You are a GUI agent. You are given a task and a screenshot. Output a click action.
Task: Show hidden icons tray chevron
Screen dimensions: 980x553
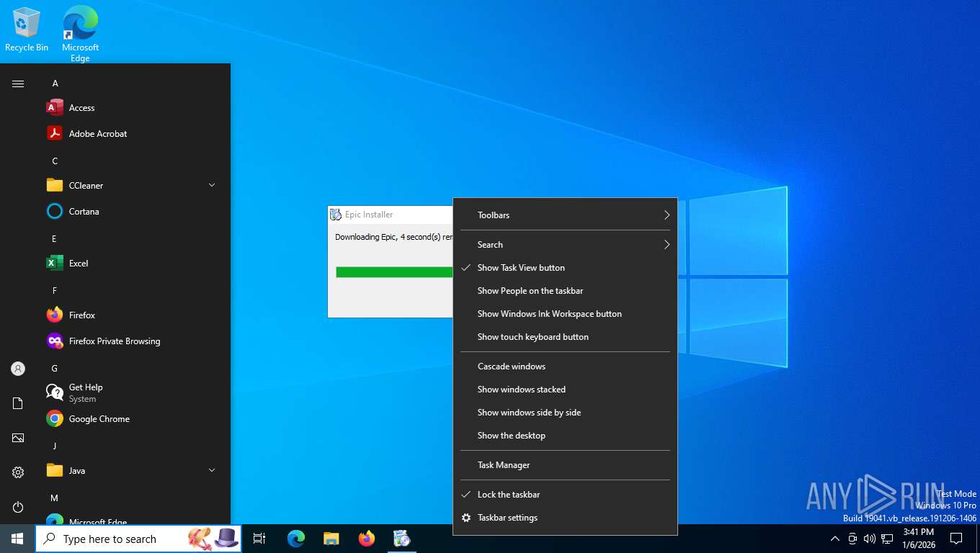(x=834, y=539)
